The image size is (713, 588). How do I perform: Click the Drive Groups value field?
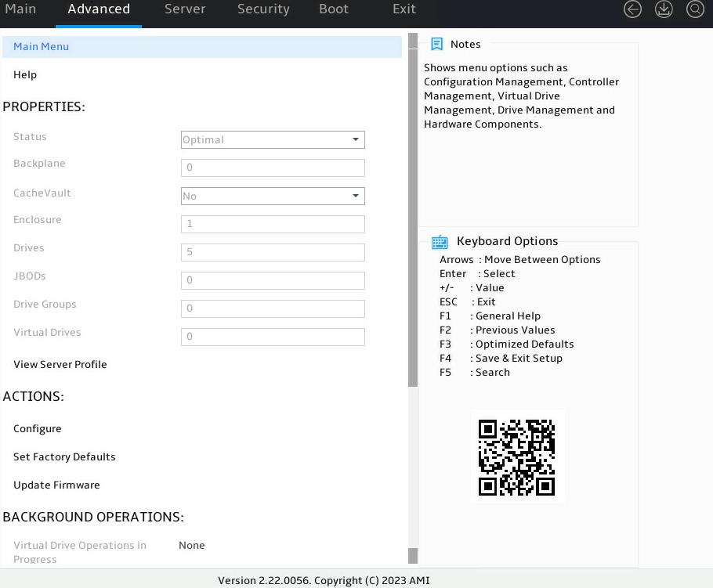273,308
